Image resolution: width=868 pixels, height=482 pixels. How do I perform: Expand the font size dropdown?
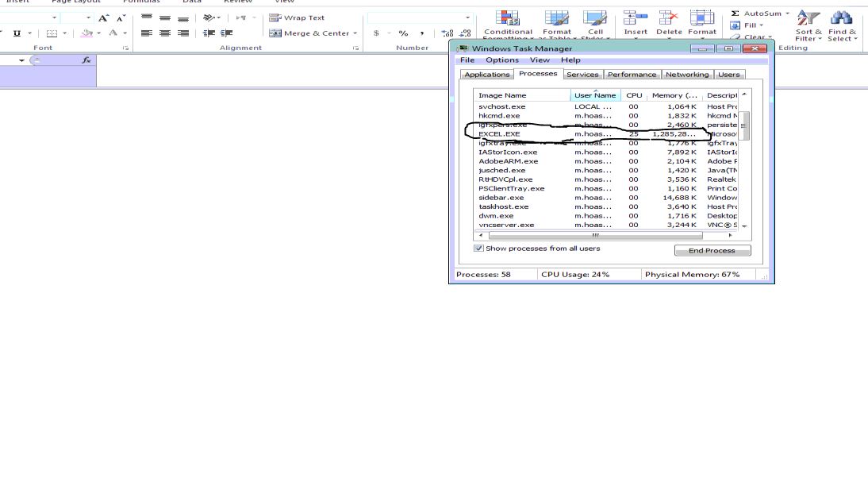(x=88, y=17)
